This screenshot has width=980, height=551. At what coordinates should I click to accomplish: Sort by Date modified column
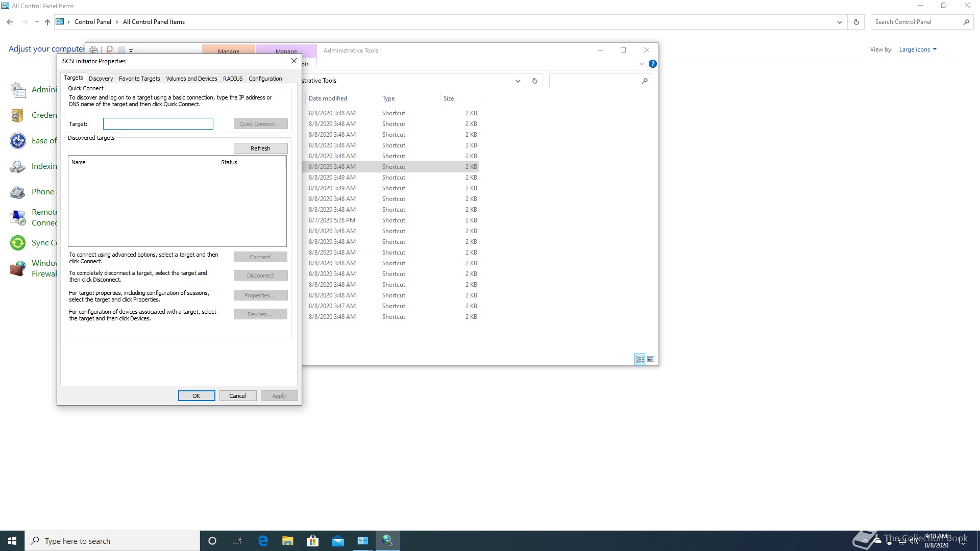341,98
